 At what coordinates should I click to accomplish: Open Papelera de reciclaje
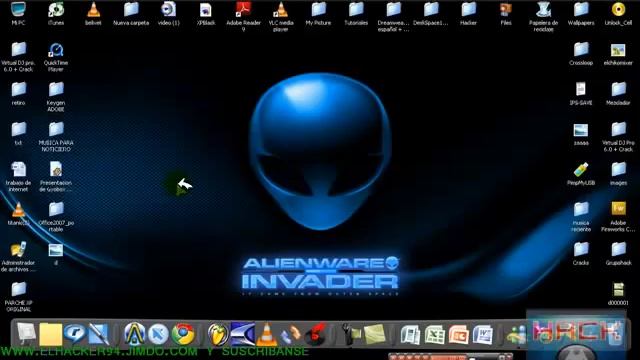[543, 10]
